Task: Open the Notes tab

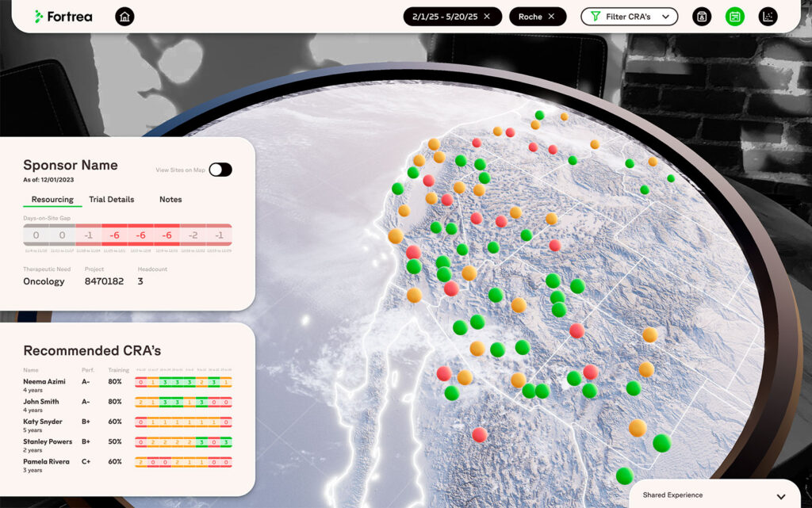Action: click(x=170, y=200)
